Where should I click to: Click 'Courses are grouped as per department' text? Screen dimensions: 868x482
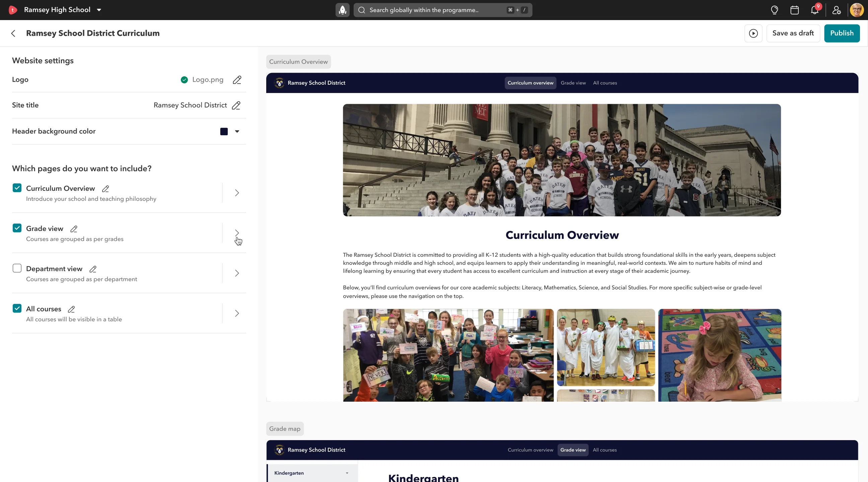pos(82,279)
